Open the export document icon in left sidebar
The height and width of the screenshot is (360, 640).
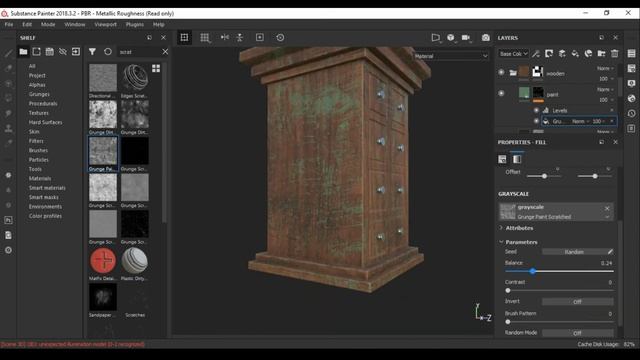tap(8, 235)
